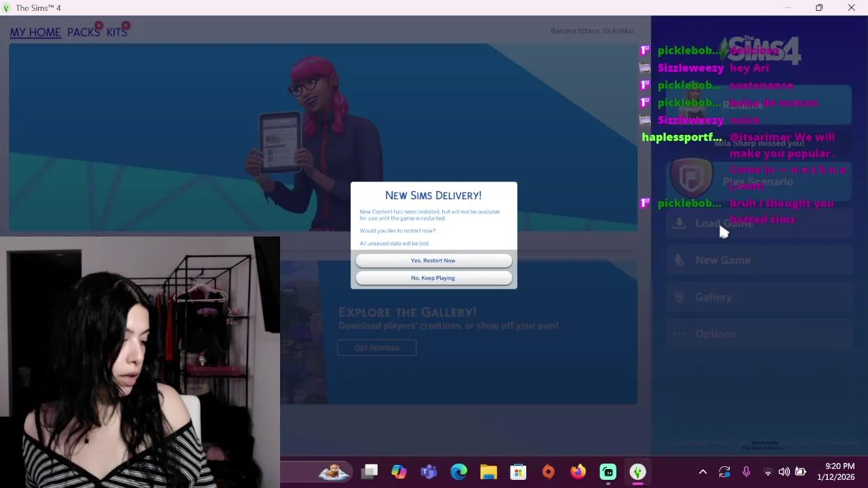Open the Origin app from the taskbar

coord(548,472)
